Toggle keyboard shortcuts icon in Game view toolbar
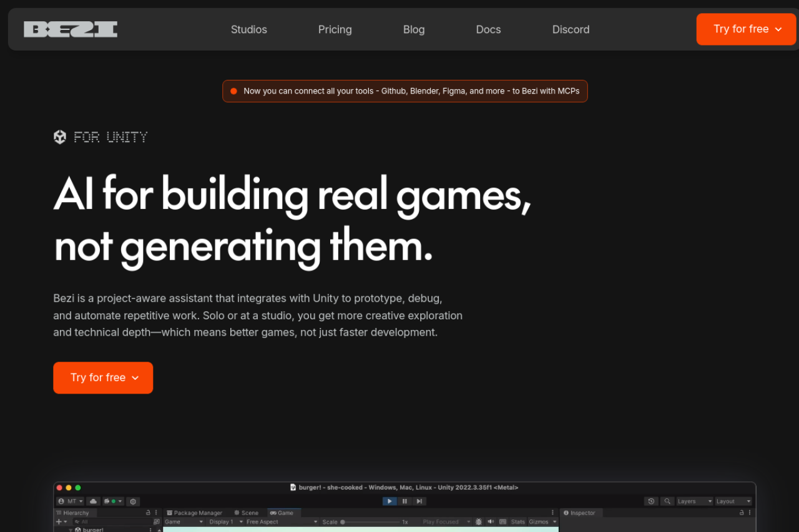 click(x=502, y=522)
